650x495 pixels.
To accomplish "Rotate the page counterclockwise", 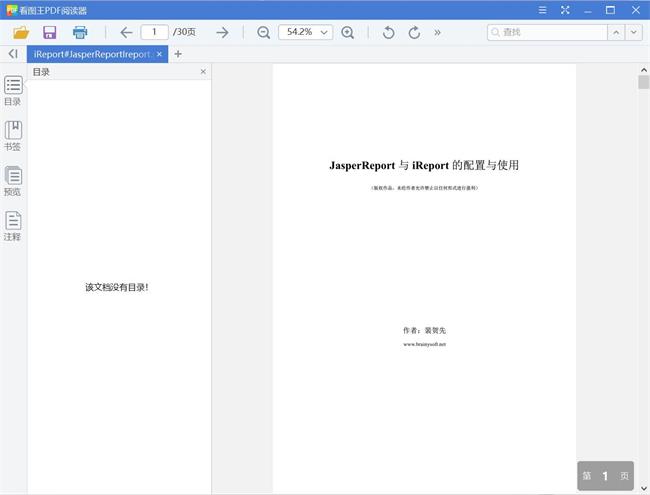I will 388,32.
